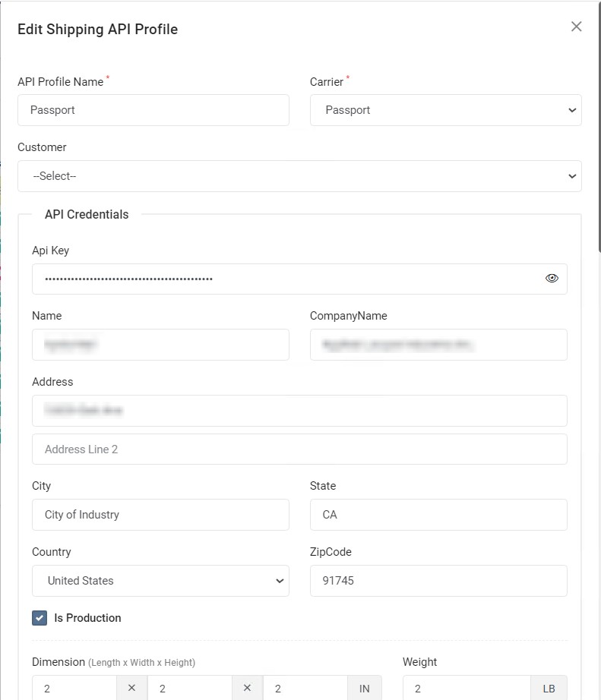Close the Edit Shipping API Profile dialog

(x=576, y=26)
